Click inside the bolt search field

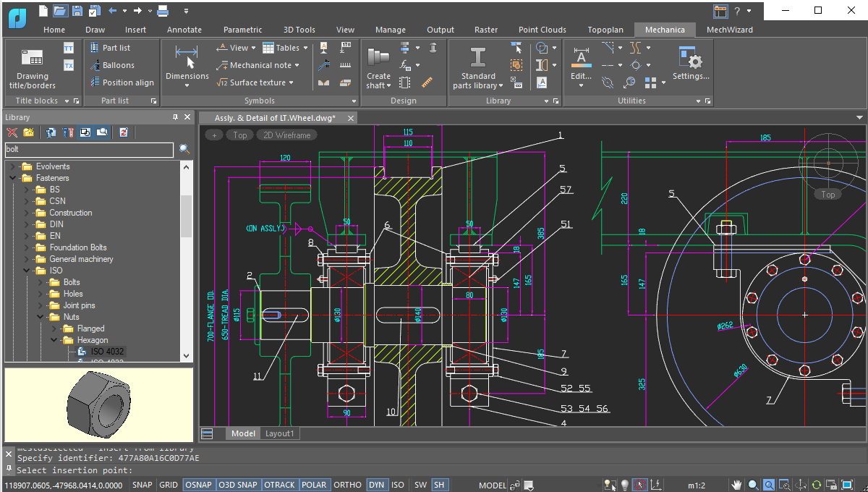pyautogui.click(x=87, y=149)
